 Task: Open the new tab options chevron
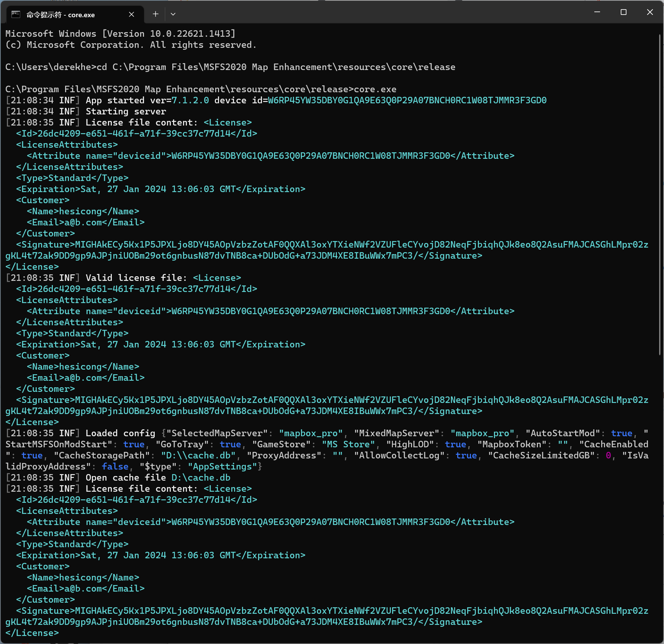[173, 14]
